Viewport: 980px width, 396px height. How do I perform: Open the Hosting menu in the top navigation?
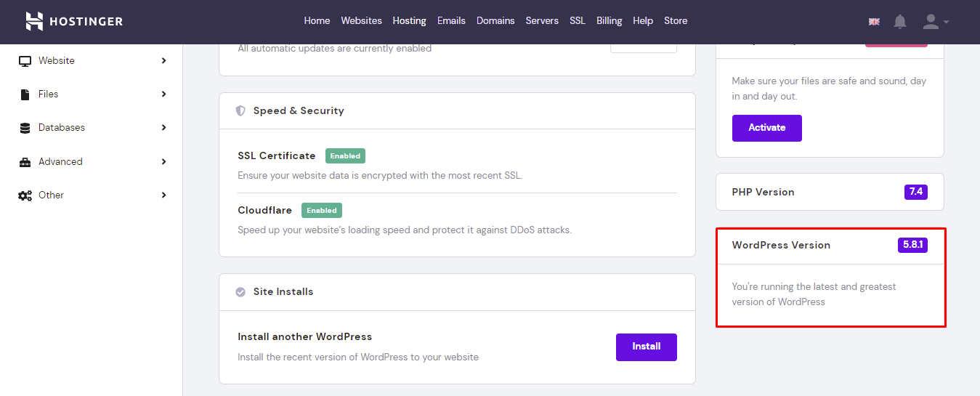point(409,21)
